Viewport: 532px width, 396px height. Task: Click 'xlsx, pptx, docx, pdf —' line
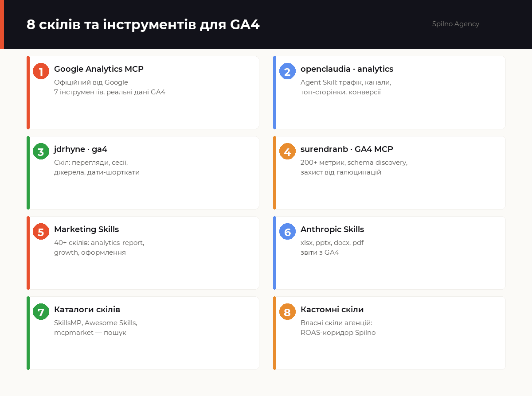[336, 243]
